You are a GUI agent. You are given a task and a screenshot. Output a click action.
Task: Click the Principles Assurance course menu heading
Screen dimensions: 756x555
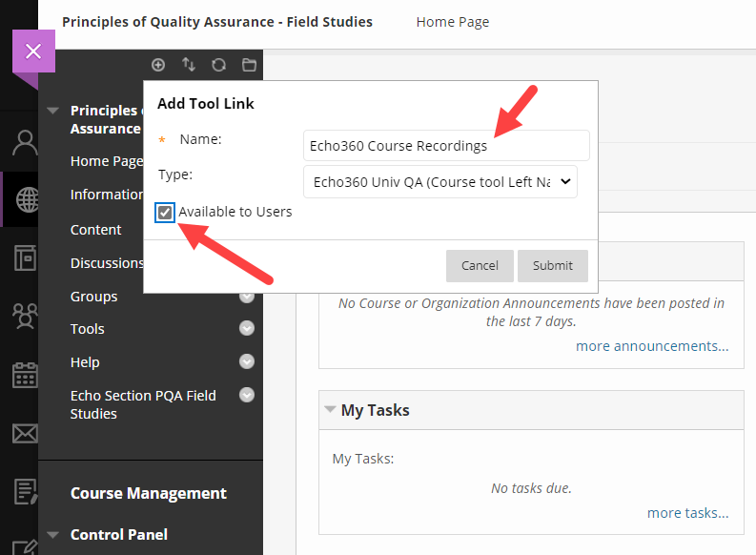tap(107, 119)
